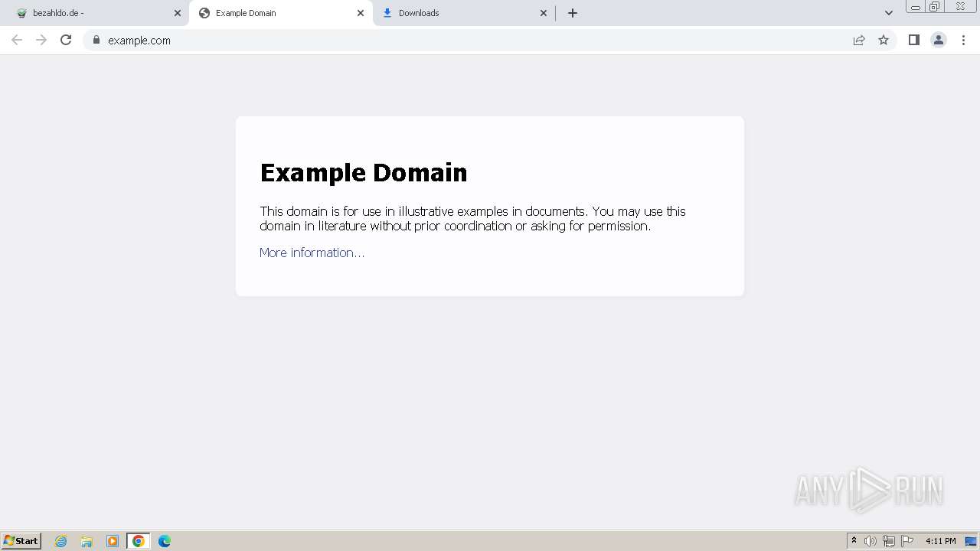This screenshot has height=551, width=980.
Task: Open a new tab
Action: [573, 13]
